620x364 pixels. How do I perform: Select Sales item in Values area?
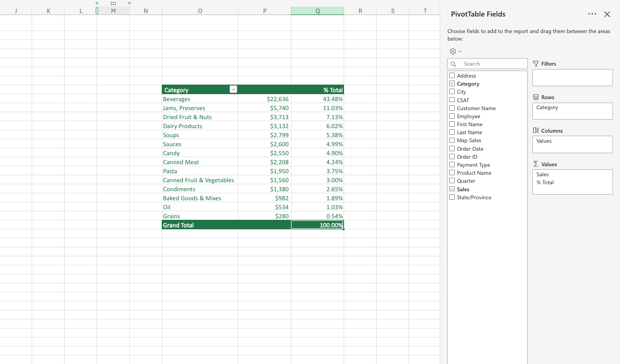coord(572,175)
